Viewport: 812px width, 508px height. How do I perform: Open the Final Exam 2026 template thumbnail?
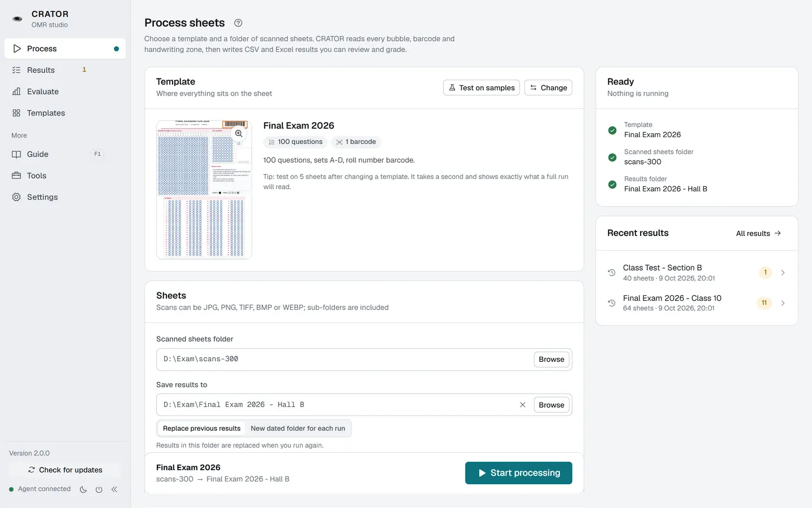click(204, 190)
